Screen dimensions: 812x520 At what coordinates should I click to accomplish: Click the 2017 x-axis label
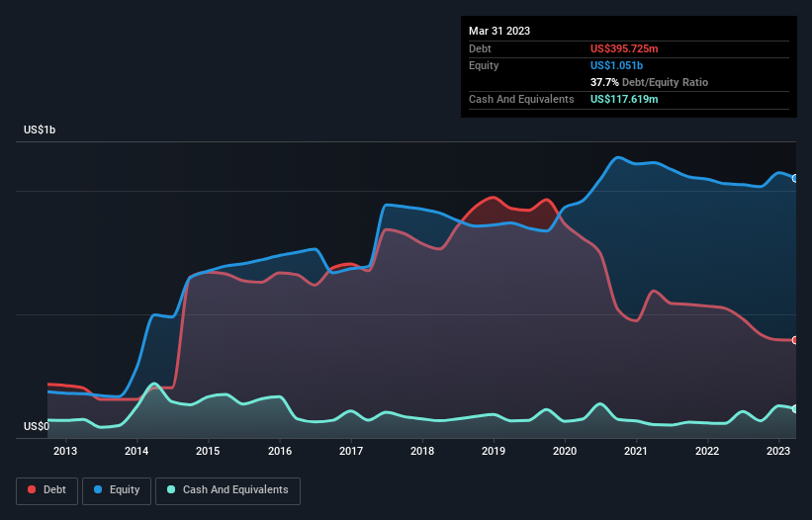(351, 451)
